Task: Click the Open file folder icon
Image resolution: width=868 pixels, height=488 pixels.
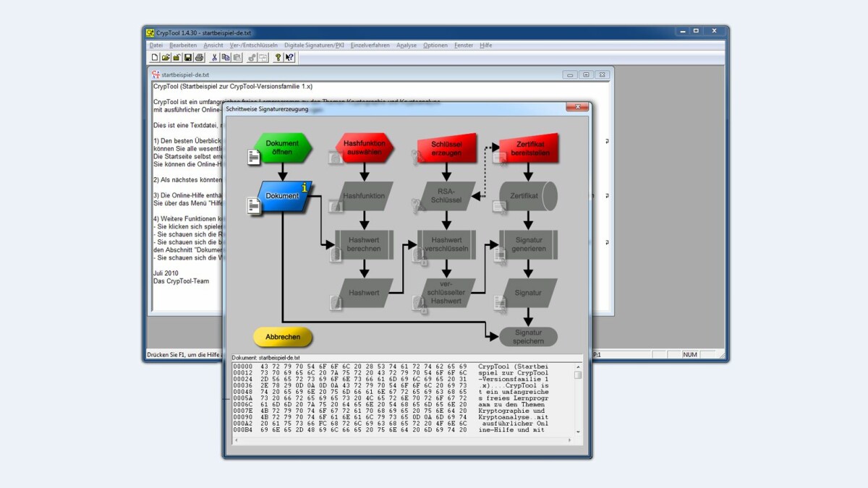Action: click(166, 57)
